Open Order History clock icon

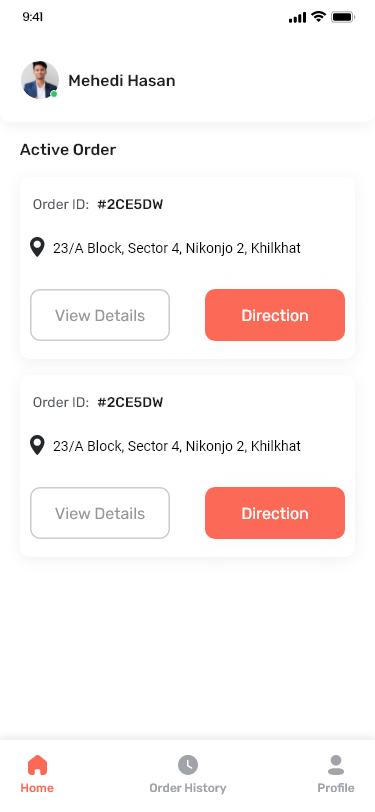[x=188, y=765]
